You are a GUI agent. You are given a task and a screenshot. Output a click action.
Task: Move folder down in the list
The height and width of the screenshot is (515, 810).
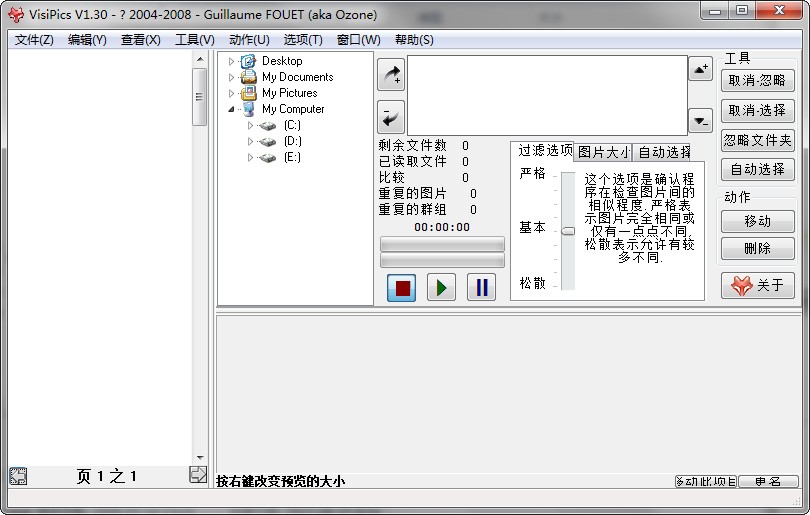coord(700,121)
